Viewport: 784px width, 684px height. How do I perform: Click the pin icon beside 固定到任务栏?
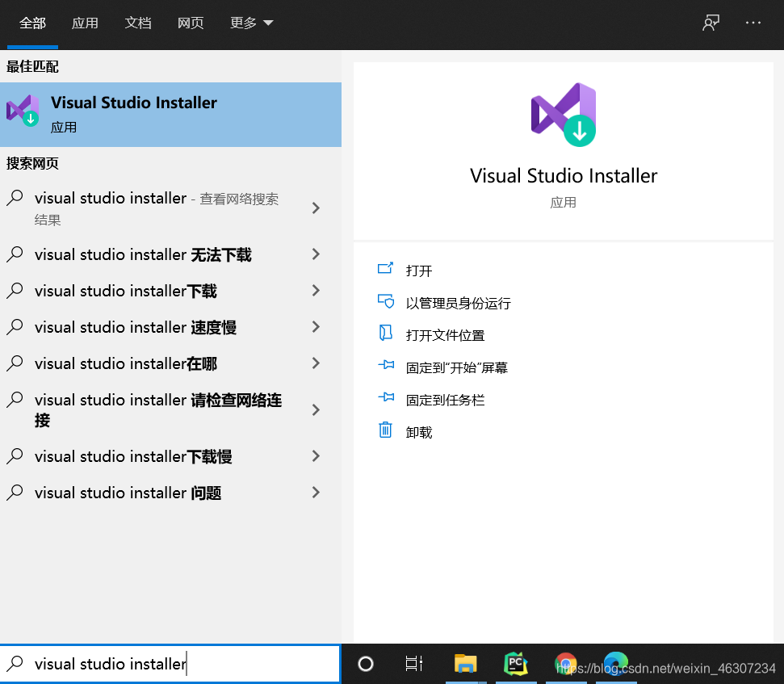pos(386,397)
